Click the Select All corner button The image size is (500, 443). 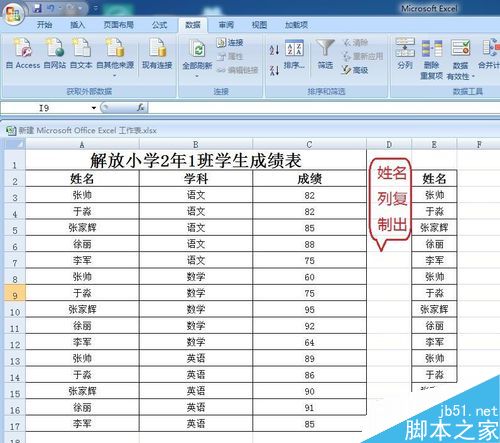pyautogui.click(x=15, y=144)
